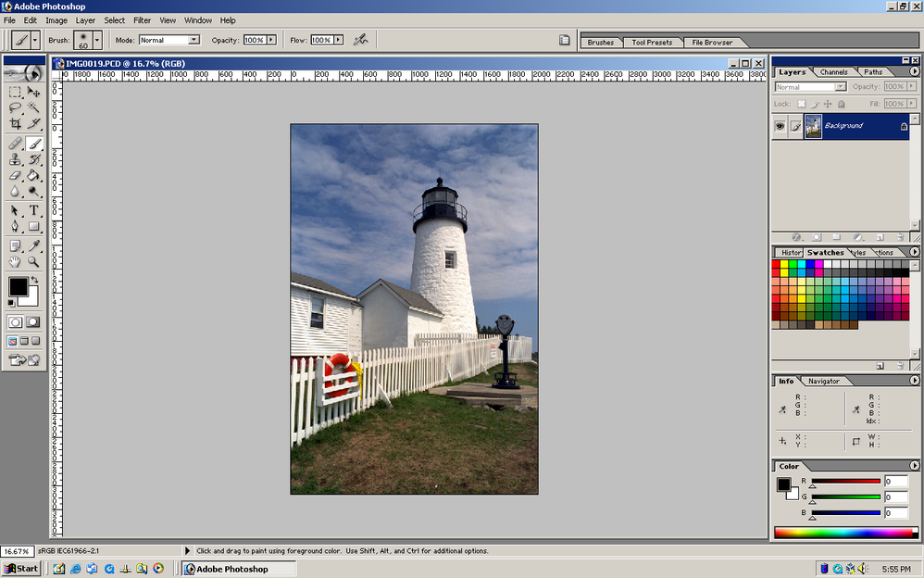Open the File Browser well tab
This screenshot has height=578, width=924.
(x=712, y=43)
